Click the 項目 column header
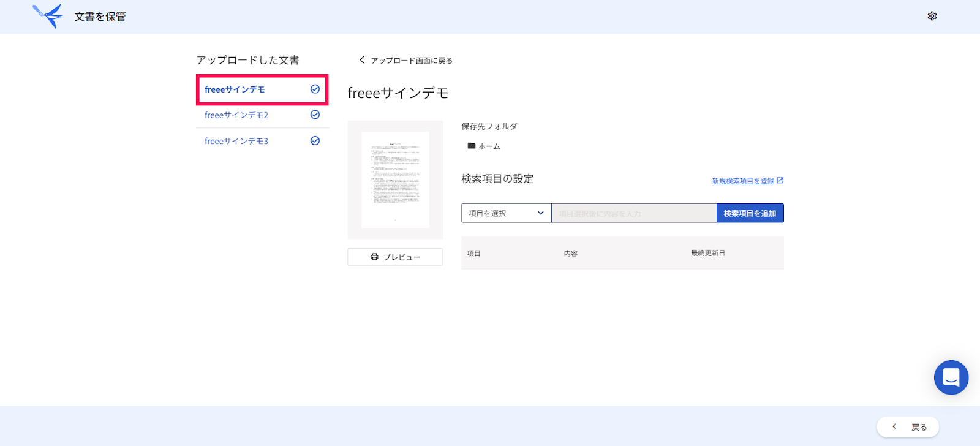The width and height of the screenshot is (980, 446). point(474,253)
